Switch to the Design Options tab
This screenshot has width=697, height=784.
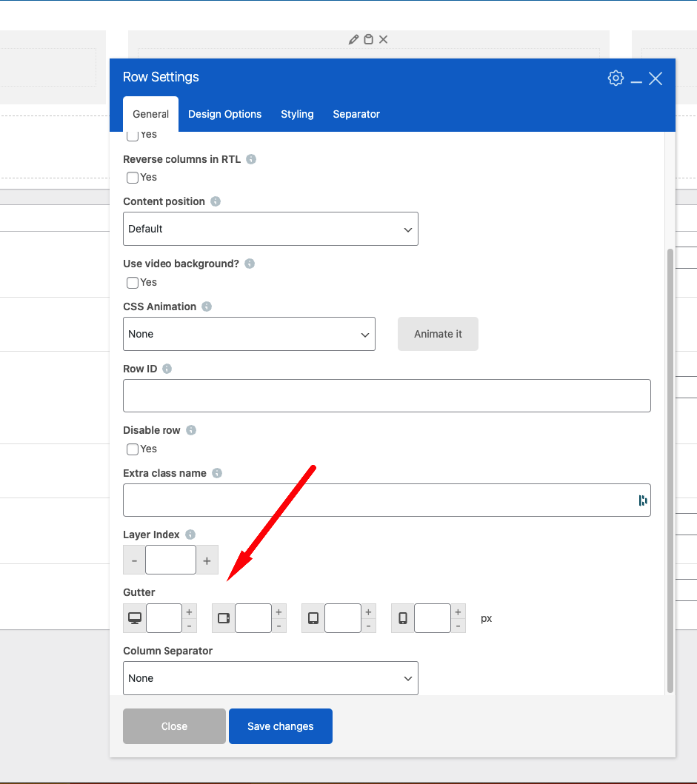coord(224,114)
